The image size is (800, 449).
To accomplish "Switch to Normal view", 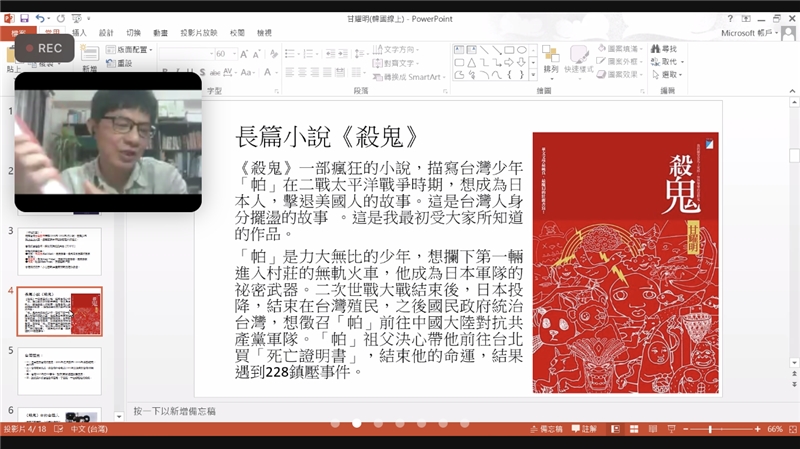I will click(615, 429).
